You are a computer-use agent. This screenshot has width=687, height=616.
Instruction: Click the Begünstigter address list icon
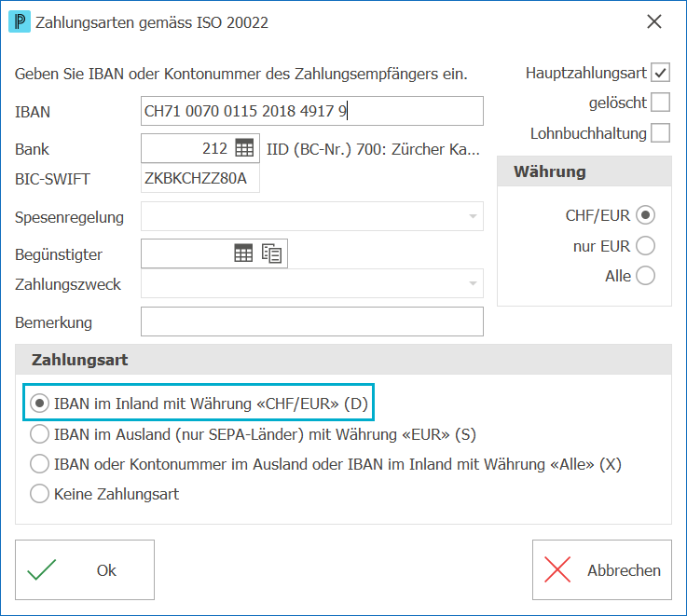coord(271,253)
